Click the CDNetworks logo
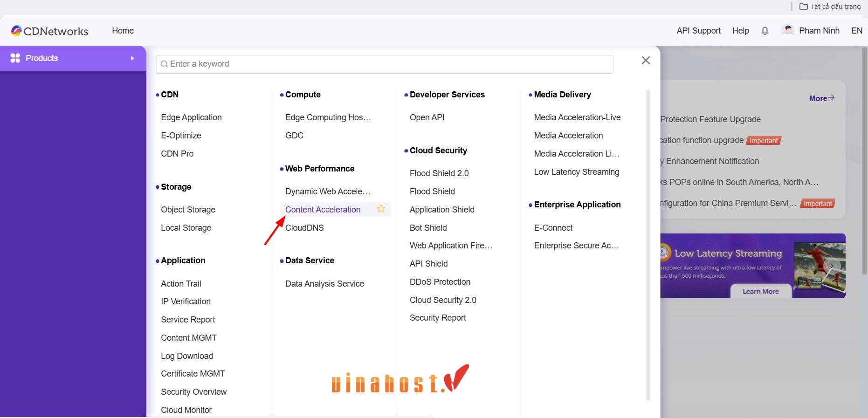This screenshot has width=868, height=418. tap(49, 31)
